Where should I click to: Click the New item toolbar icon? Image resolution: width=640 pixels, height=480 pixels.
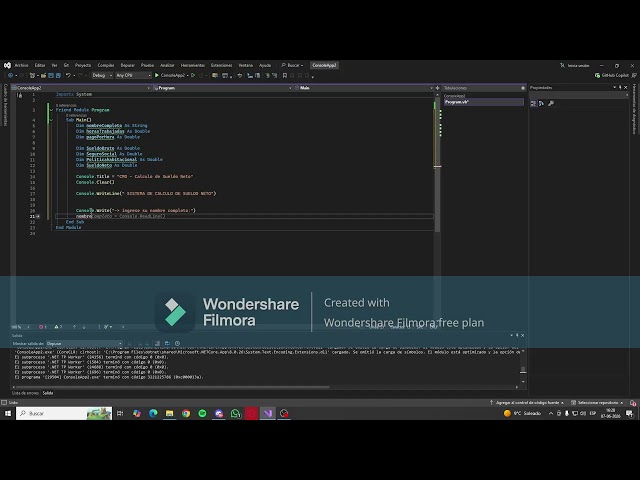point(32,76)
